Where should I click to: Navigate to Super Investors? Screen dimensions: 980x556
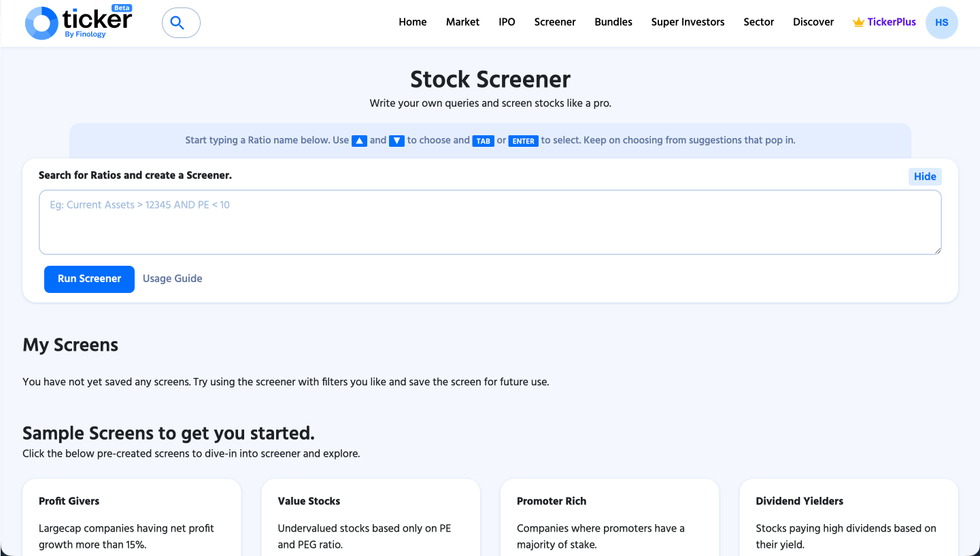point(688,22)
